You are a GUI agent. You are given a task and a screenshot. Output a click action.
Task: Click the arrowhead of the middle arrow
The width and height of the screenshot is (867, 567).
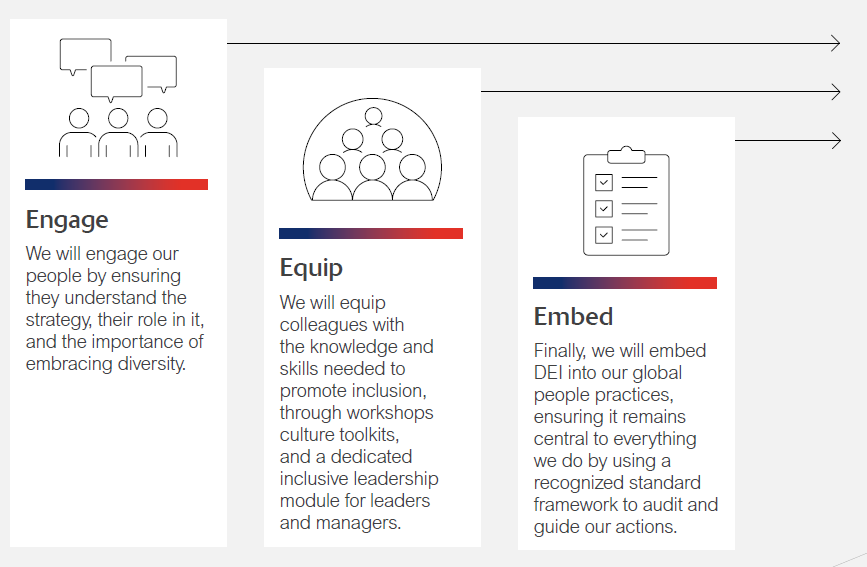(835, 92)
